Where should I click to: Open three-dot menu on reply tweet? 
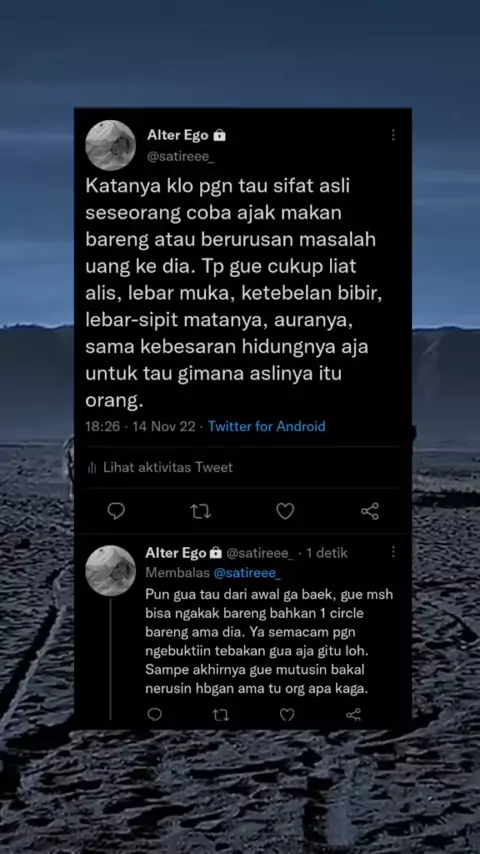click(x=393, y=552)
